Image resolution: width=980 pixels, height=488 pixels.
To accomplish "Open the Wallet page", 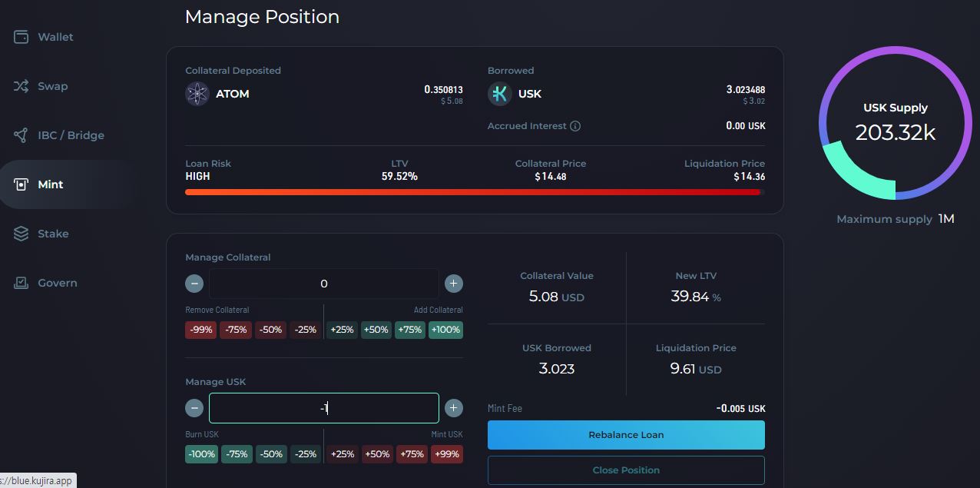I will (55, 37).
